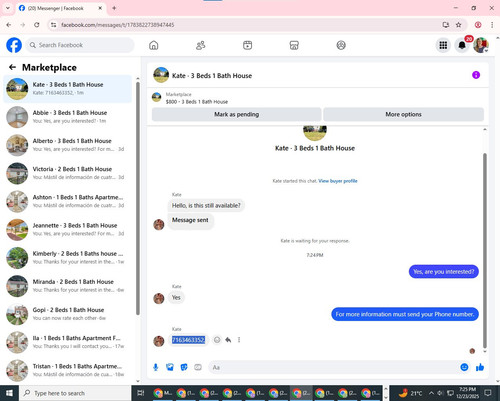Click the conversation list scrollbar

tap(138, 198)
